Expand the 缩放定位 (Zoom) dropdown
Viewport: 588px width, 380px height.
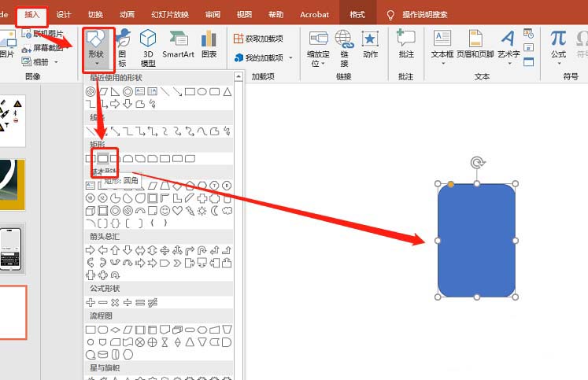(319, 49)
